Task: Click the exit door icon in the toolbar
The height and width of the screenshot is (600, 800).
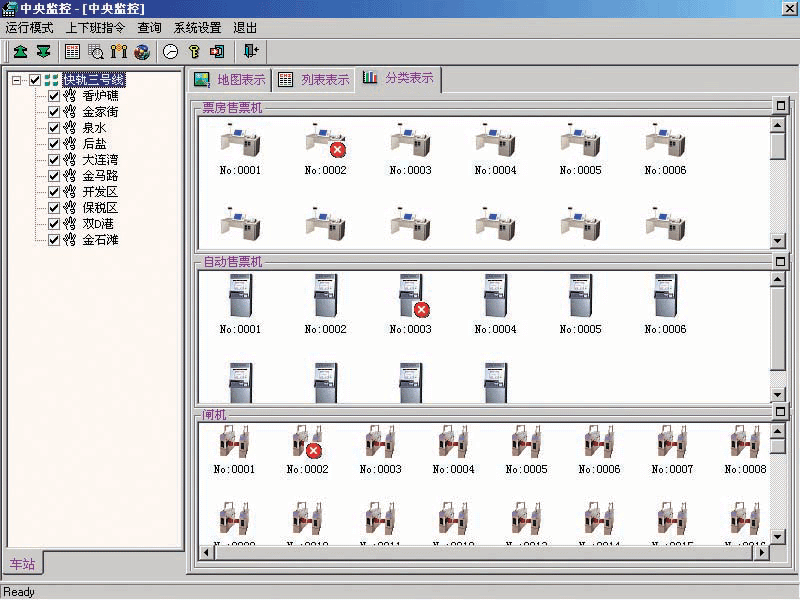Action: (x=251, y=51)
